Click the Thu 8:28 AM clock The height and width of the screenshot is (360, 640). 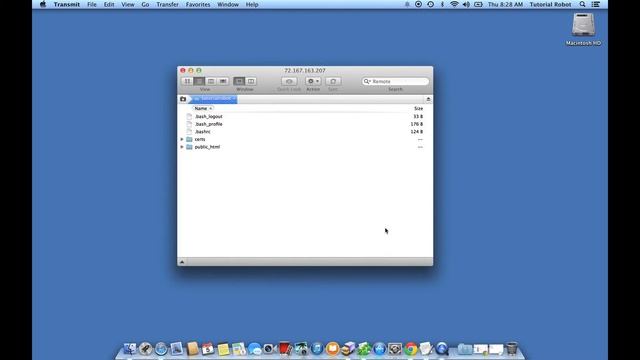coord(505,4)
